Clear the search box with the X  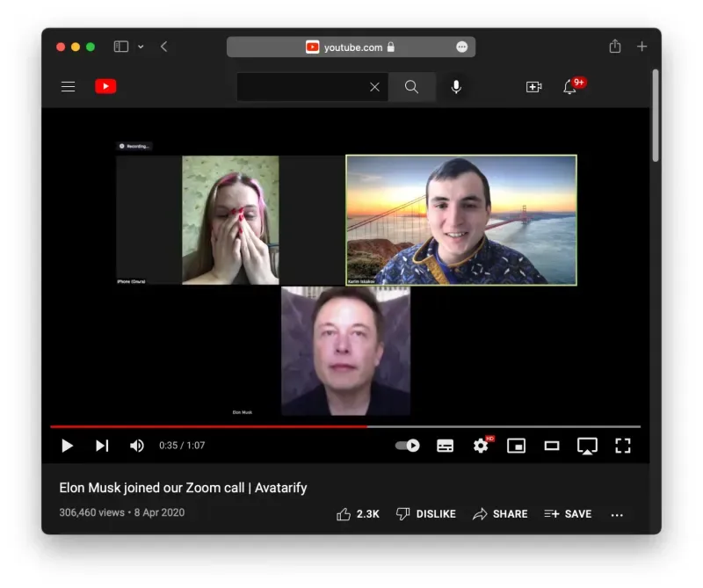[375, 87]
